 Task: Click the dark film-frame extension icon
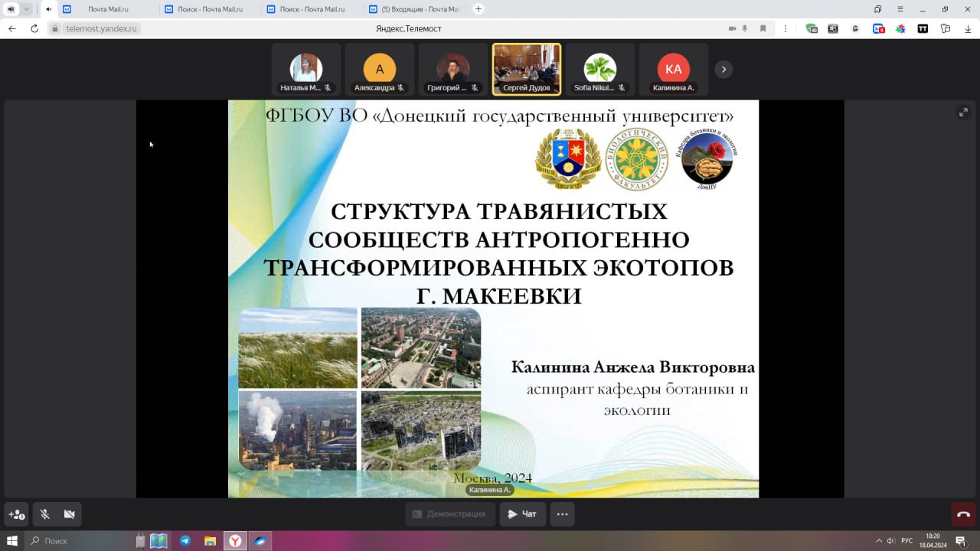tap(833, 28)
